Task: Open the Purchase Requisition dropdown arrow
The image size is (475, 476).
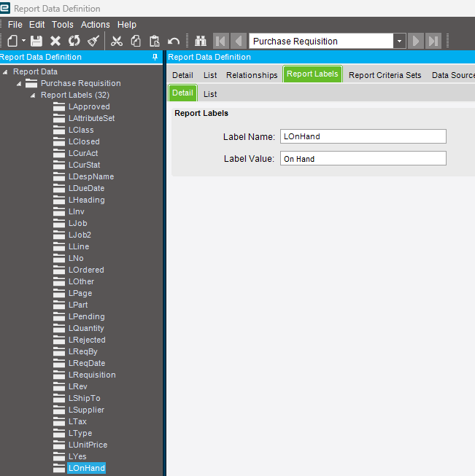Action: click(x=400, y=42)
